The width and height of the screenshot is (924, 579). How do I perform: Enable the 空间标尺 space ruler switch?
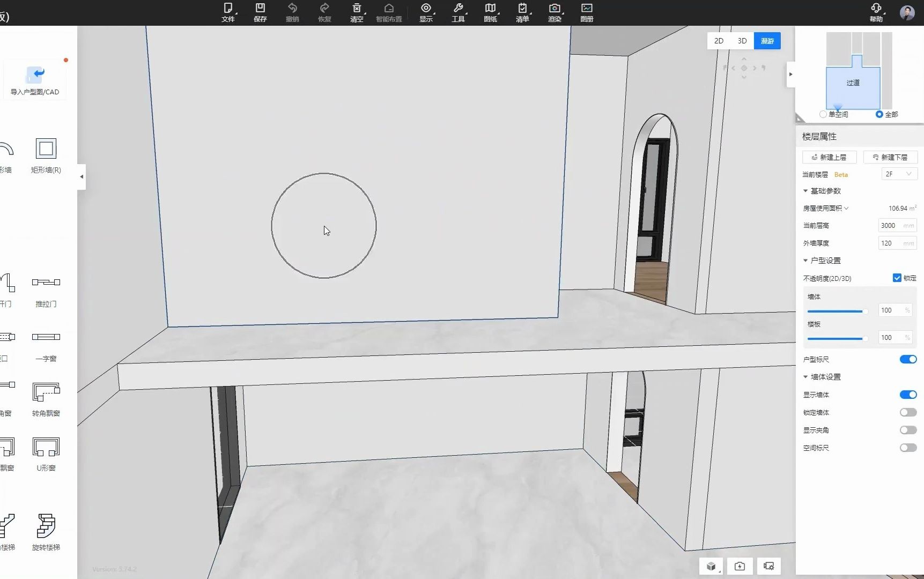point(907,448)
